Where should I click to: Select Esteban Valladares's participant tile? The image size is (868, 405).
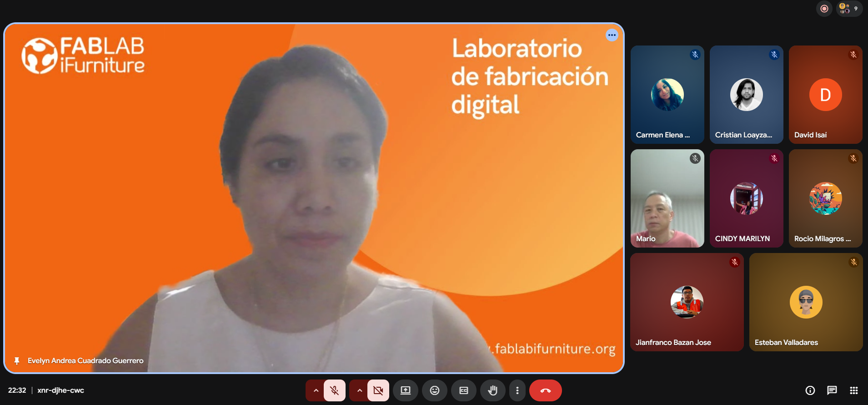806,302
